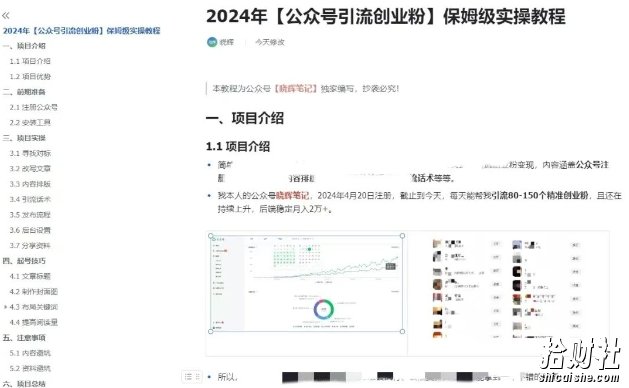Jump to outline section 一、项目介绍
This screenshot has height=388, width=629.
tap(24, 46)
